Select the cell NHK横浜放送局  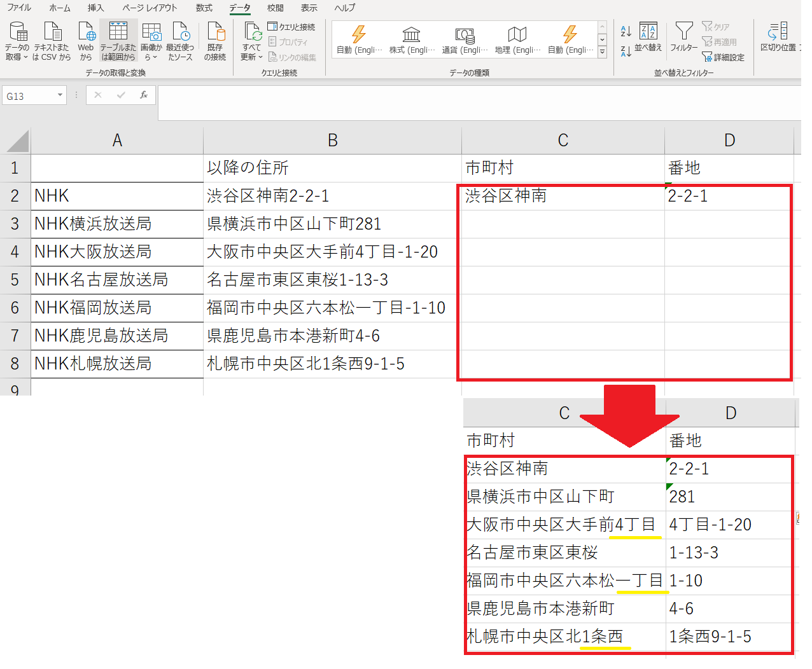tap(117, 224)
